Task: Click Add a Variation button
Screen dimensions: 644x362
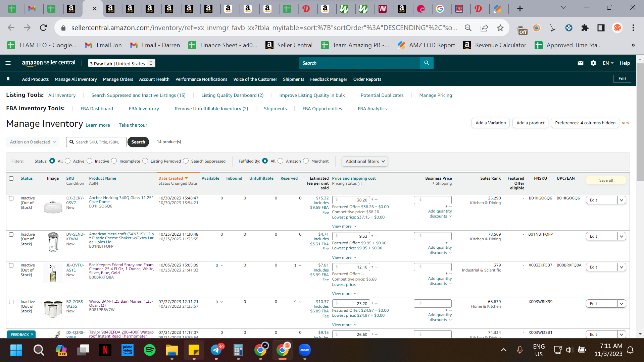Action: tap(491, 123)
